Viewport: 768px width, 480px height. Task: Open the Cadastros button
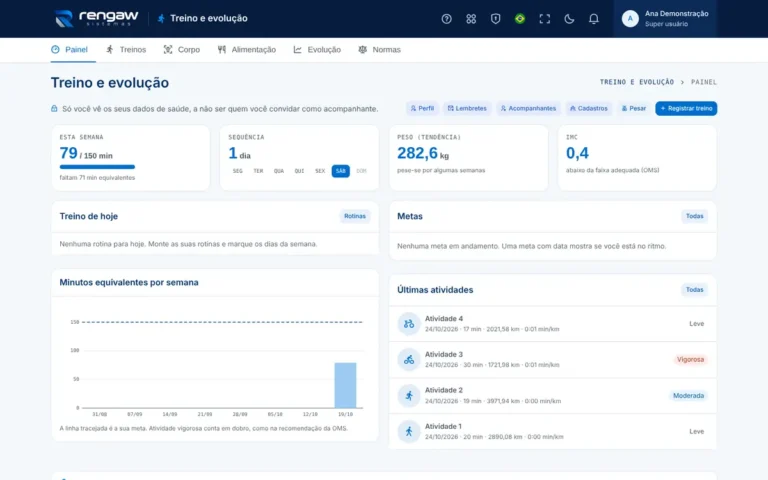pos(589,108)
